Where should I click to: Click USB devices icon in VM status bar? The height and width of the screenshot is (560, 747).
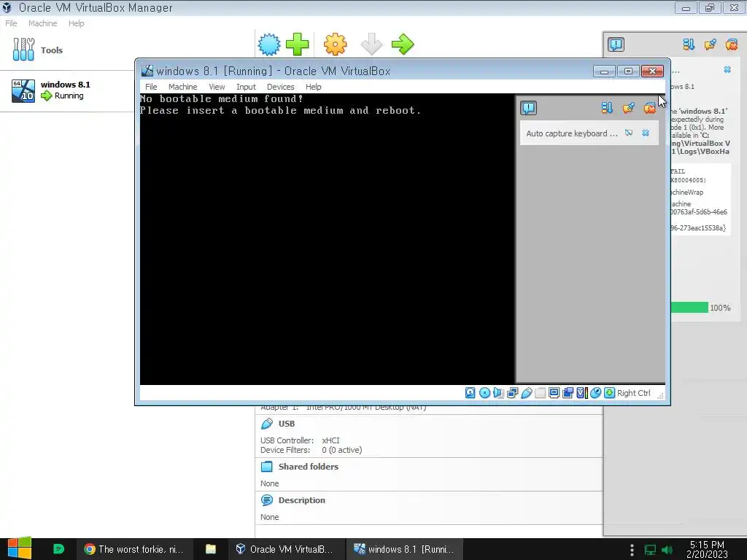tap(527, 393)
